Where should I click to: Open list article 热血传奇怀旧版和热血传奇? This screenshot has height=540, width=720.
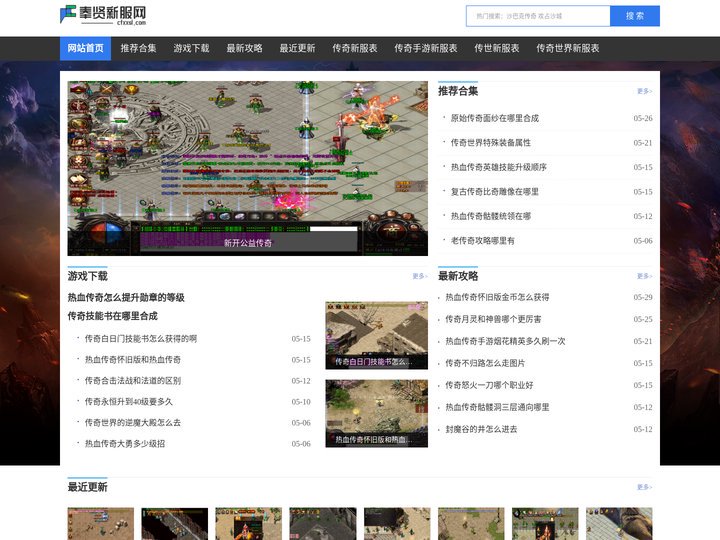[133, 360]
